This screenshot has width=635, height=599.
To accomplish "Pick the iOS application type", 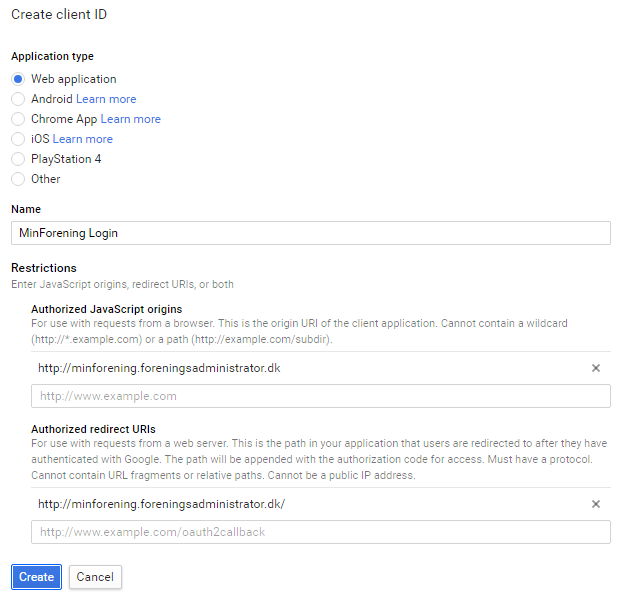I will tap(18, 139).
